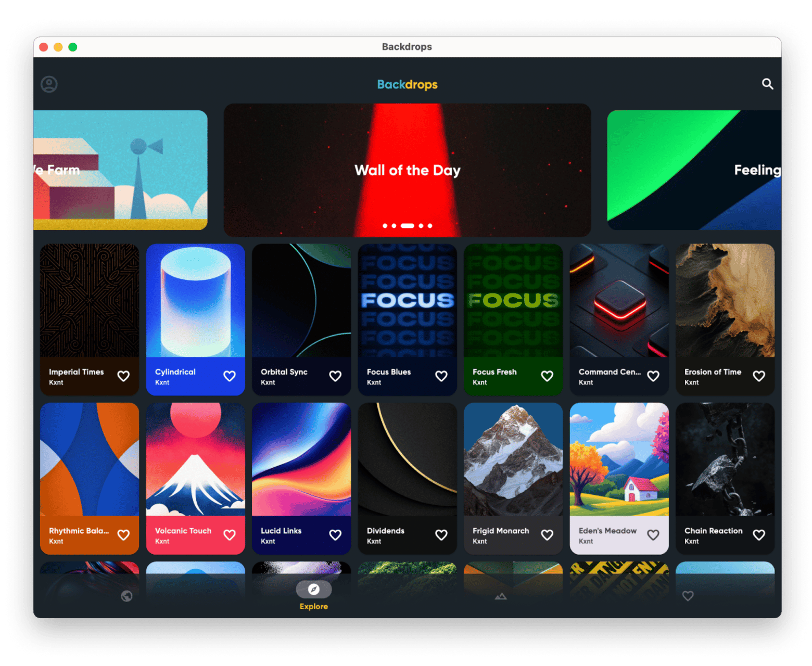Viewport: 812px width, 666px height.
Task: Open the Collections mountain icon tab
Action: 500,596
